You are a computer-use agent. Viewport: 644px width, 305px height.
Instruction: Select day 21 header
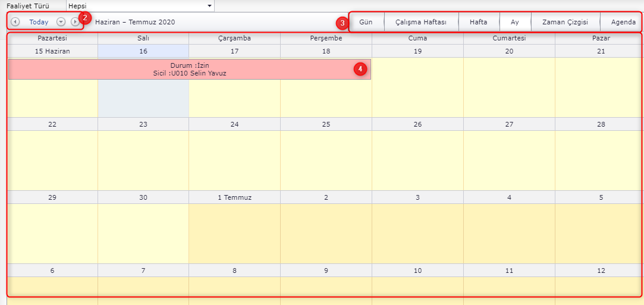coord(601,51)
